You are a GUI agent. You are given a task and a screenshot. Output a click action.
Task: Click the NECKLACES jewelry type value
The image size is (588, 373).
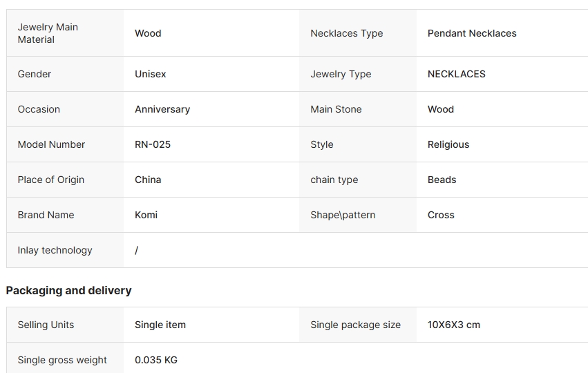pyautogui.click(x=457, y=74)
